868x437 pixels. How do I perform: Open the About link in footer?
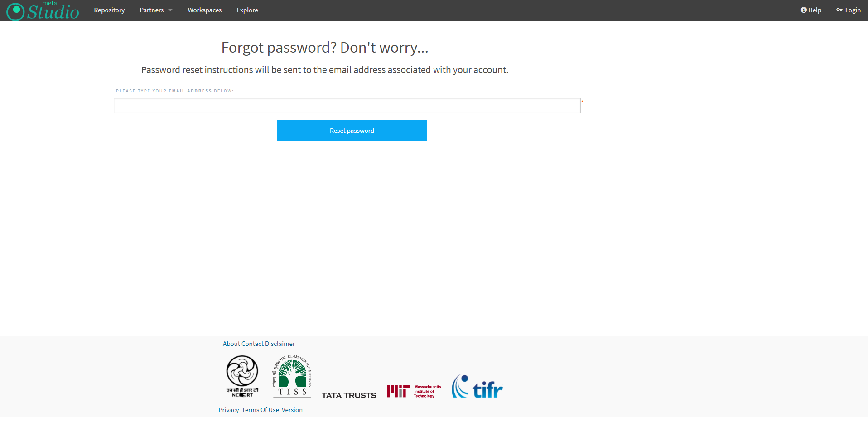point(231,344)
